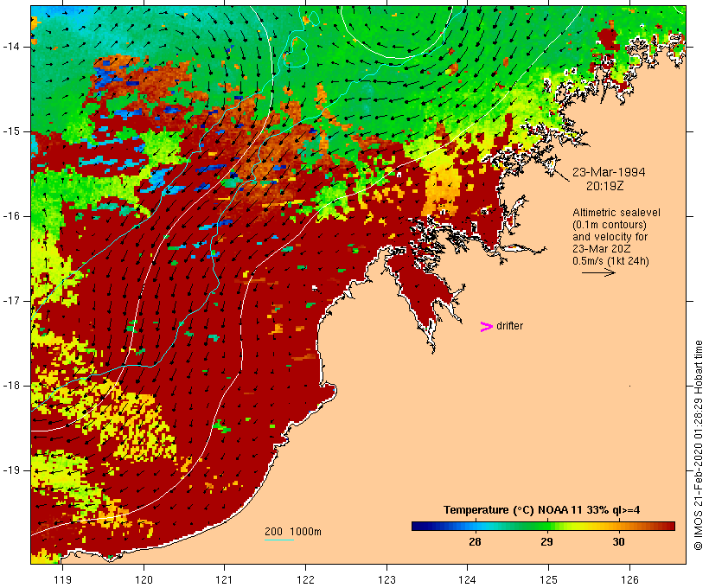The image size is (709, 588).
Task: Click the longitude axis label 125
Action: click(548, 579)
